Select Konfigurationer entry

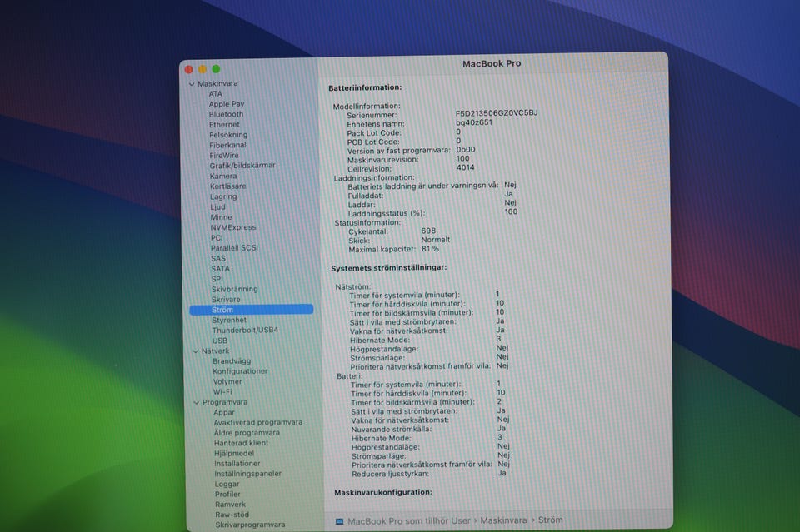pos(240,371)
